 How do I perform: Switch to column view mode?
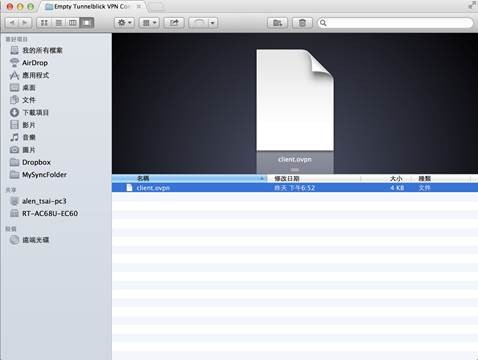click(x=72, y=23)
